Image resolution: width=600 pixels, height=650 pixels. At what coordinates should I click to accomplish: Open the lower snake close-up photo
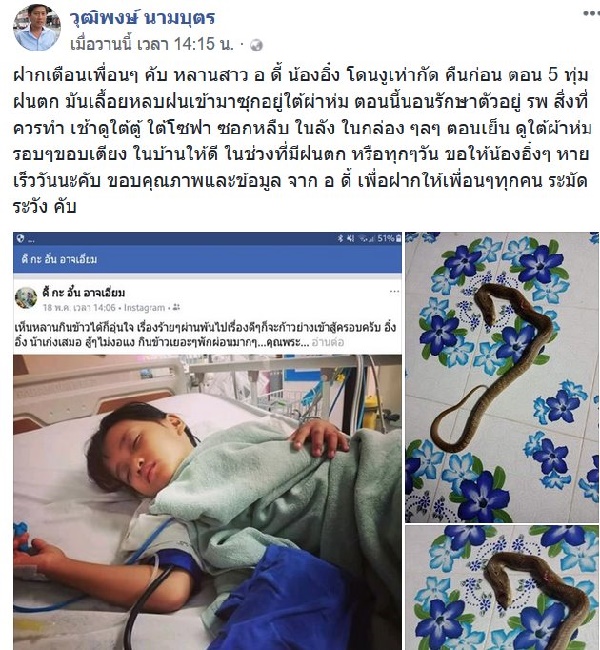pos(502,587)
